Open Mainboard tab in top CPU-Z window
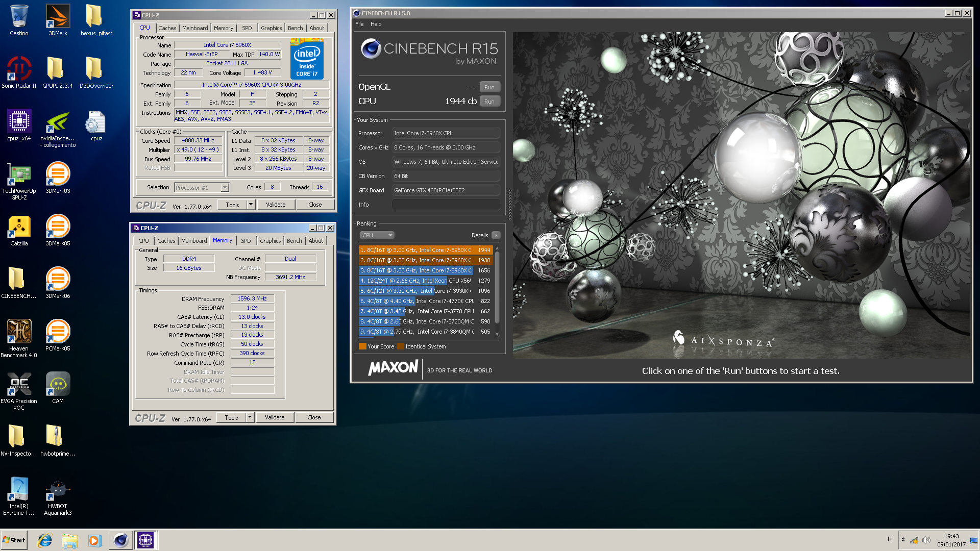Viewport: 980px width, 551px height. pyautogui.click(x=195, y=28)
